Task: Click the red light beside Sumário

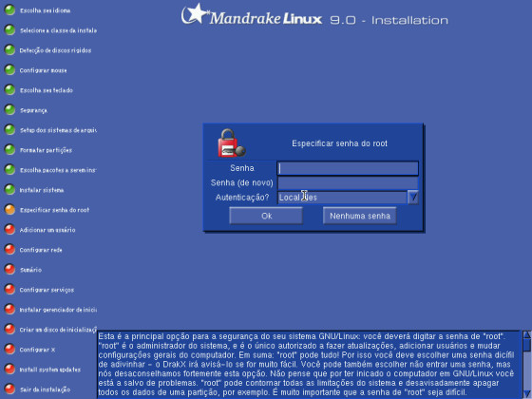Action: click(9, 270)
